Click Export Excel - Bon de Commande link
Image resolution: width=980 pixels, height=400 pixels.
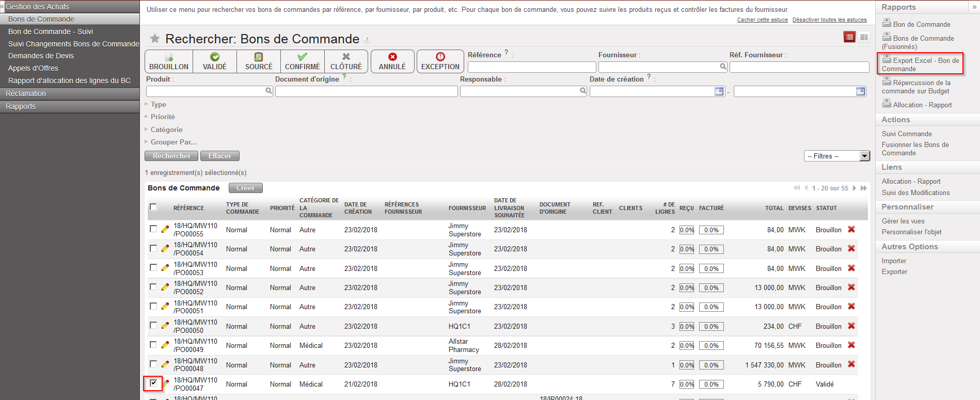point(921,65)
